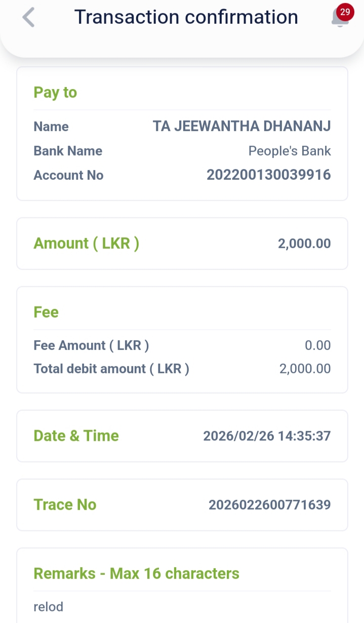Select the Pay to section heading

tap(55, 93)
